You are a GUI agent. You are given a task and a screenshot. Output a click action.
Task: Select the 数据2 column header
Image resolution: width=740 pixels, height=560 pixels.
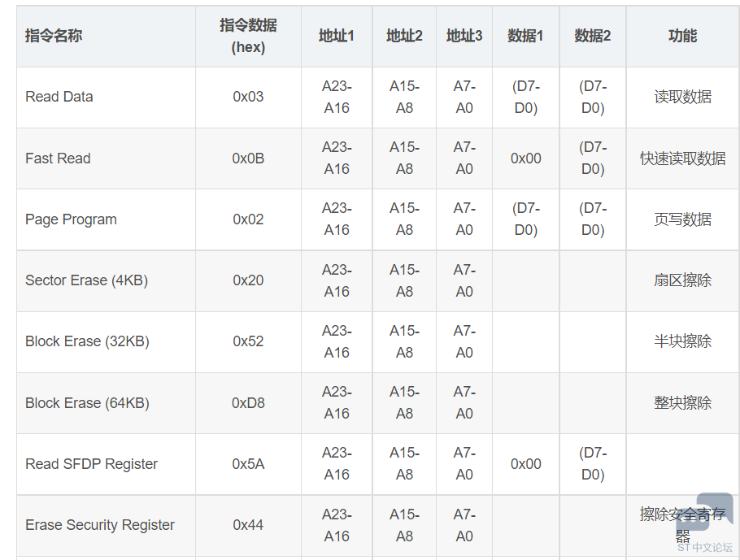(592, 36)
